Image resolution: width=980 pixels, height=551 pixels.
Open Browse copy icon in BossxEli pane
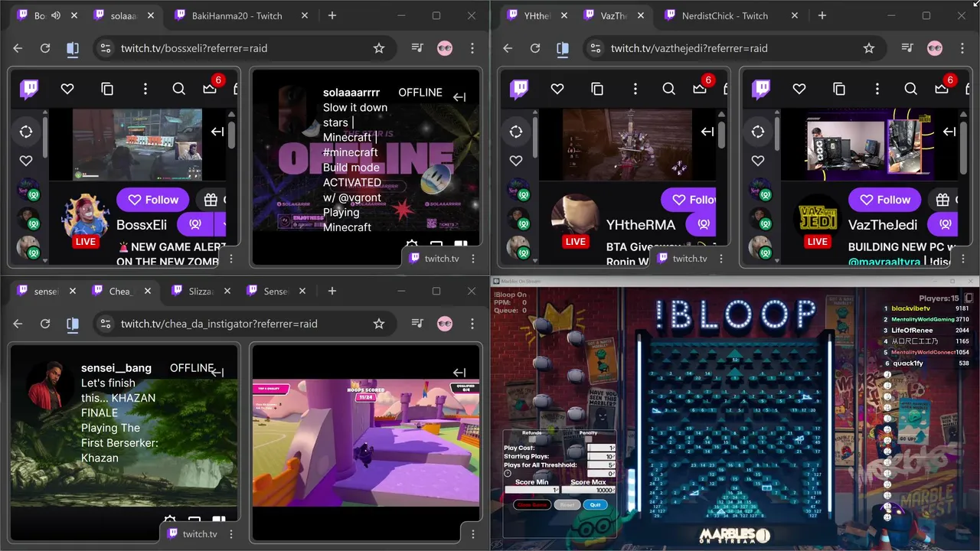(107, 89)
